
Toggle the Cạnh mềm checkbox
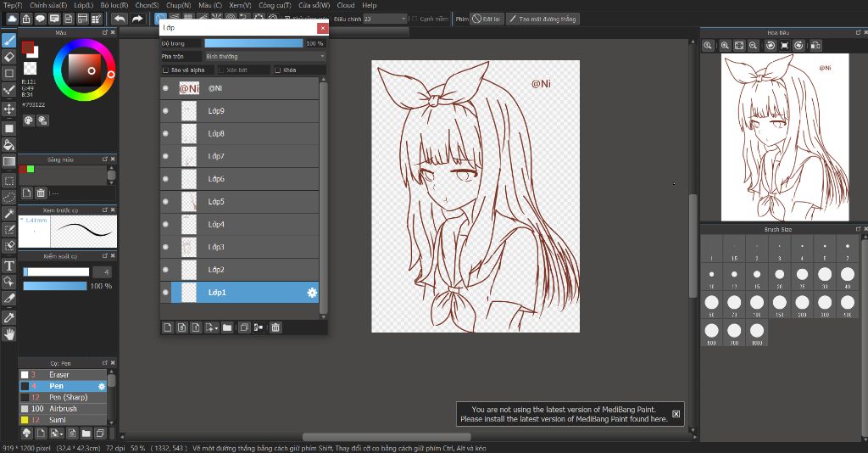click(x=415, y=19)
